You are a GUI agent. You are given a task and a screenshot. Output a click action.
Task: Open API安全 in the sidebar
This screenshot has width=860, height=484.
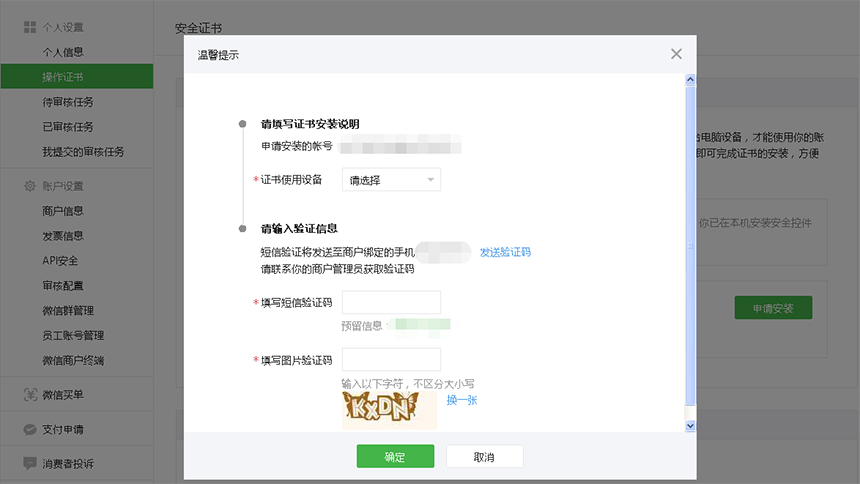tap(60, 261)
